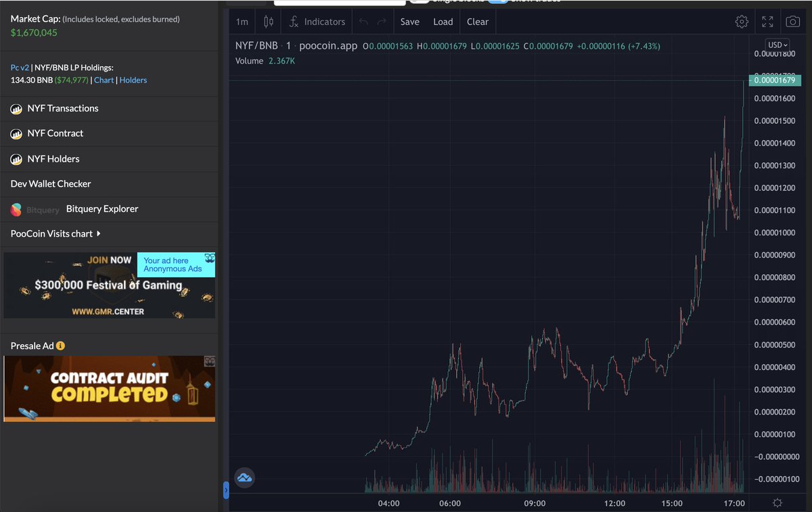Load a saved chart layout

pyautogui.click(x=443, y=22)
